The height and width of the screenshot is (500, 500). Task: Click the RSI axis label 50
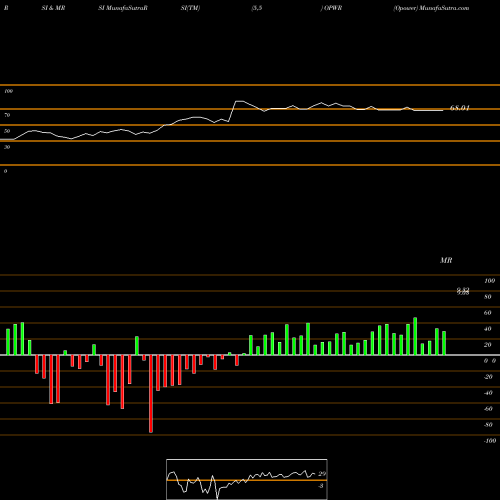point(7,131)
